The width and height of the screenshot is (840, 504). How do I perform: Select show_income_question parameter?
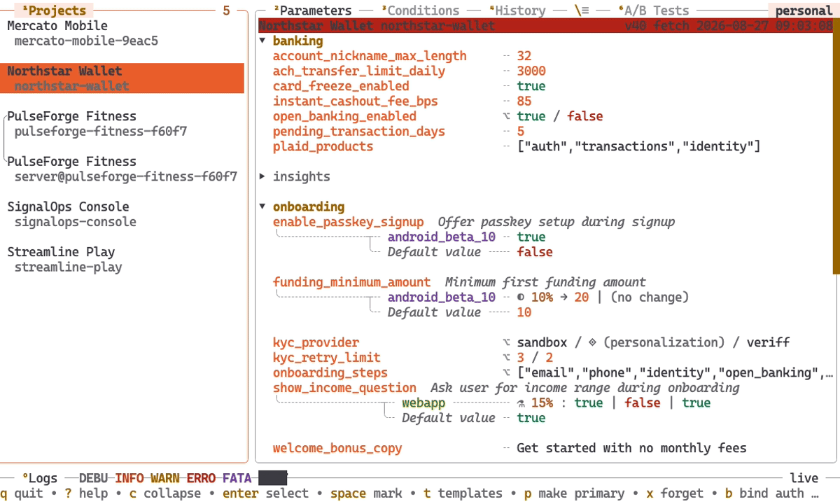click(x=344, y=388)
